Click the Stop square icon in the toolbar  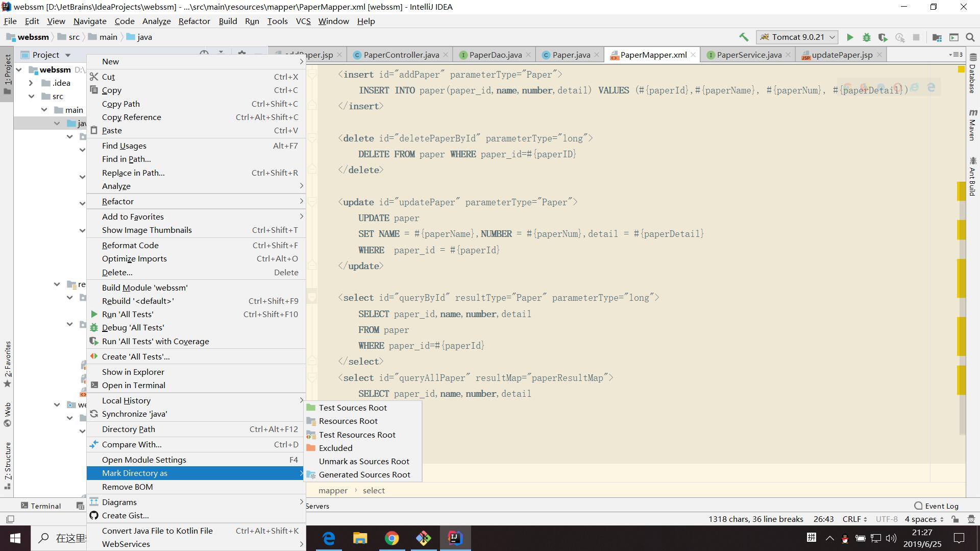(x=916, y=37)
